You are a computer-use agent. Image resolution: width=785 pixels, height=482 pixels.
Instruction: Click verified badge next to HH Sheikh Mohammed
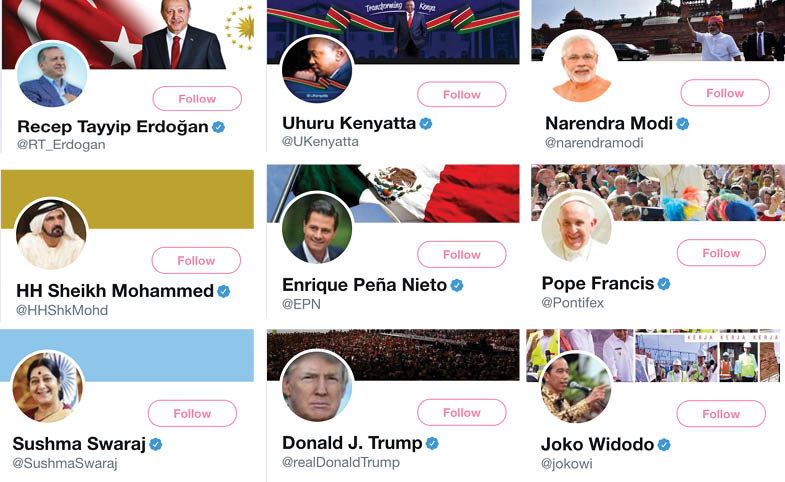coord(224,291)
